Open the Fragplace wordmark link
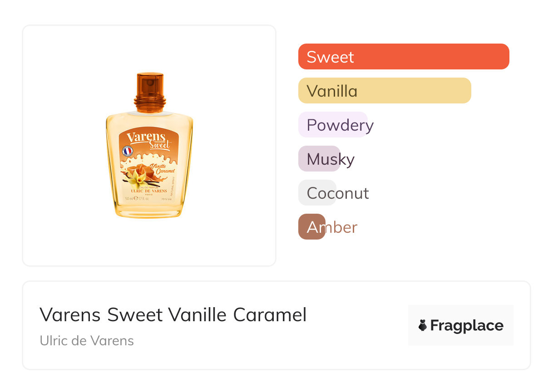553x392 pixels. click(467, 325)
